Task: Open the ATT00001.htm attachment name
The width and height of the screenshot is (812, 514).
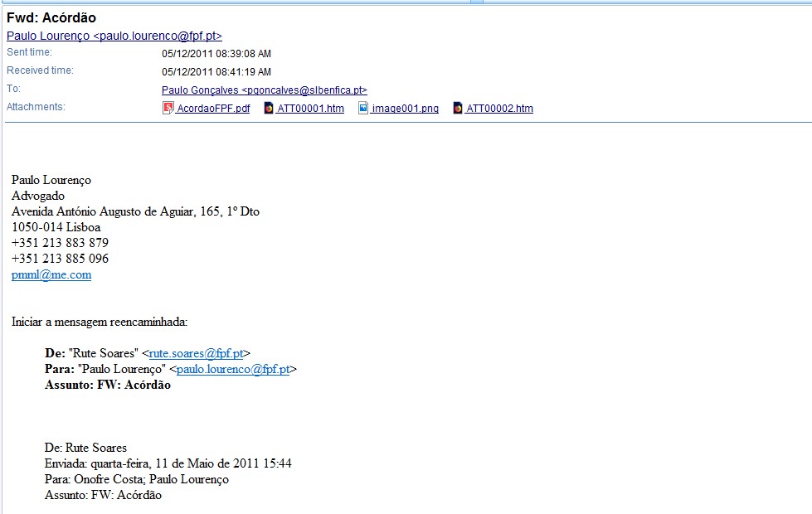Action: pyautogui.click(x=310, y=109)
